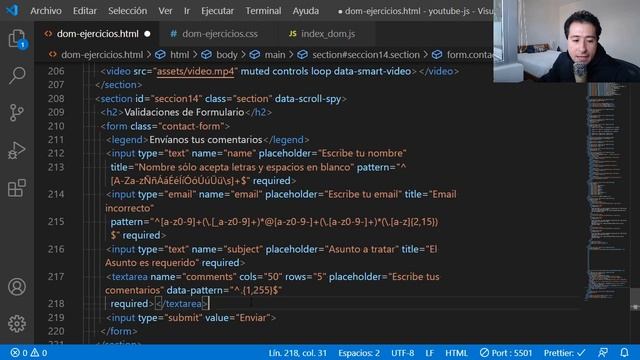
Task: Change indentation via Espacios: 2
Action: (359, 353)
